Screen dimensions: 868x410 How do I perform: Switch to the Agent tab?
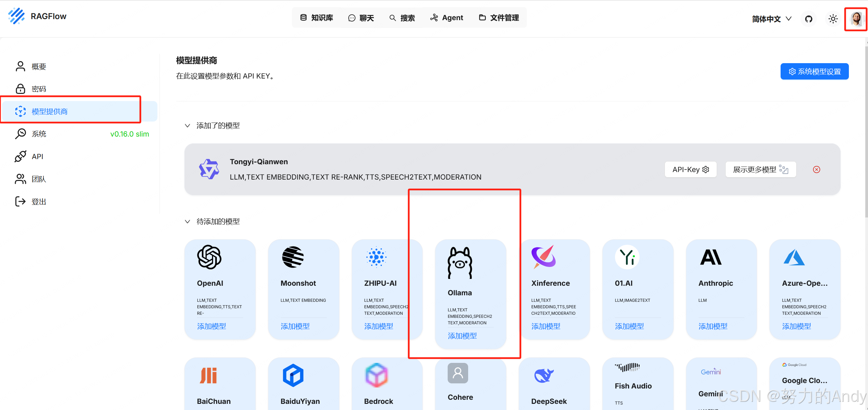tap(447, 18)
